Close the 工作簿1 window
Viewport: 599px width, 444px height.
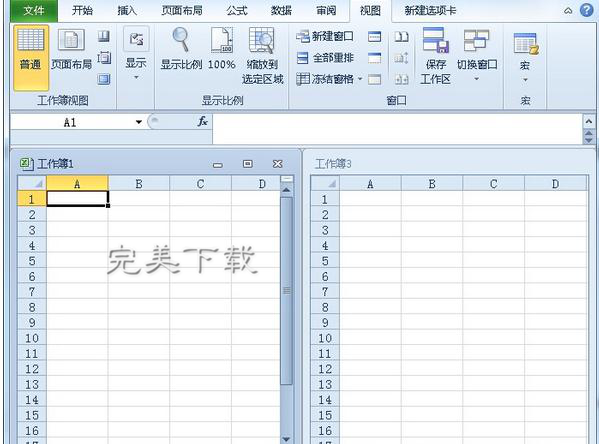278,164
